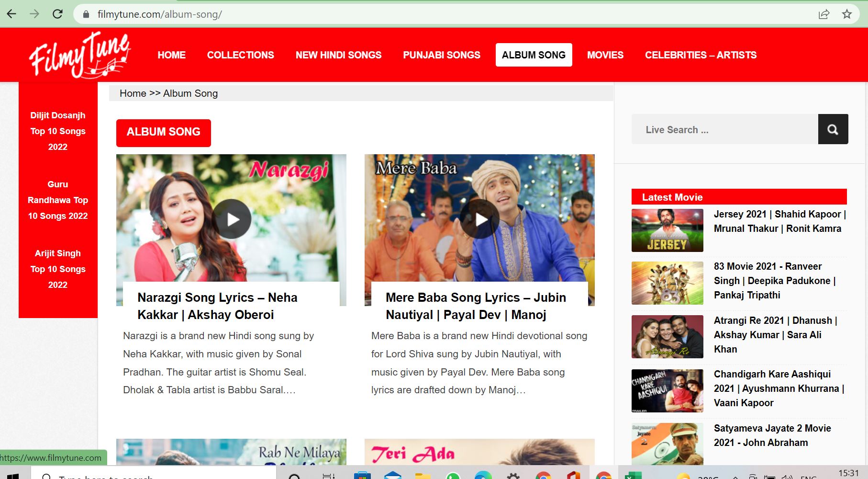Click the padlock site info icon
The height and width of the screenshot is (479, 868).
86,14
